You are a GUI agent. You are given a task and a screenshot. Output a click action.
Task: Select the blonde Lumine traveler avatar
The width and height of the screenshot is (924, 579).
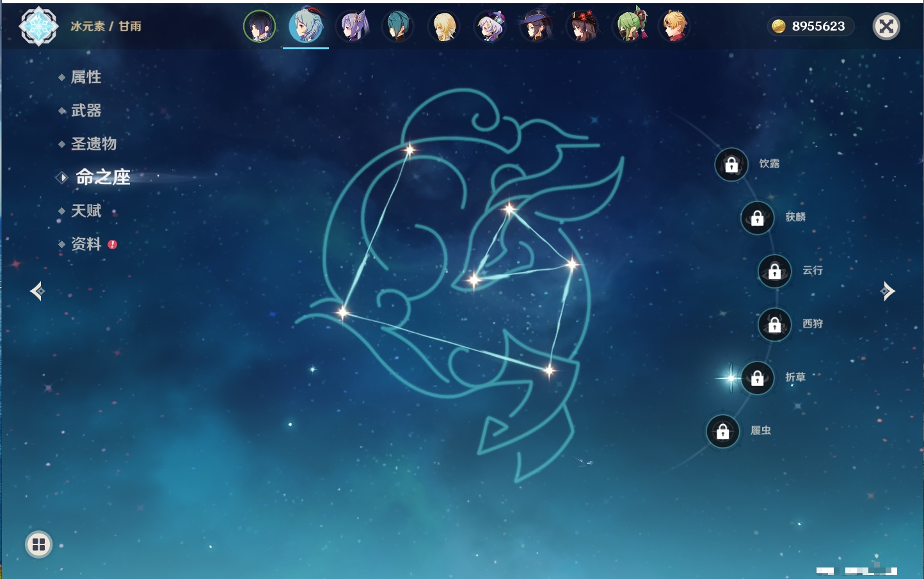coord(444,27)
